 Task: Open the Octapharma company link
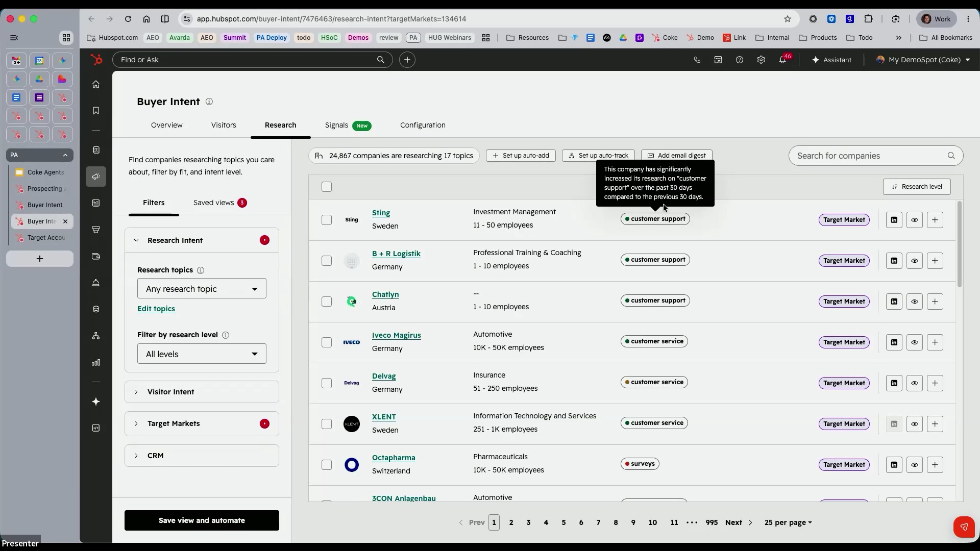[394, 458]
